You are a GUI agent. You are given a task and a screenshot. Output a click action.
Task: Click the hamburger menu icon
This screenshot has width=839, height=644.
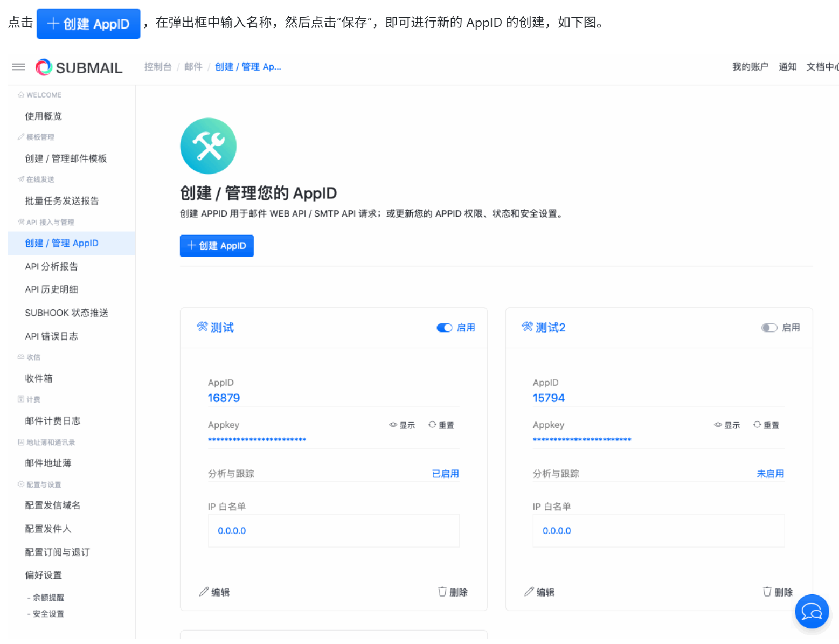(x=18, y=67)
